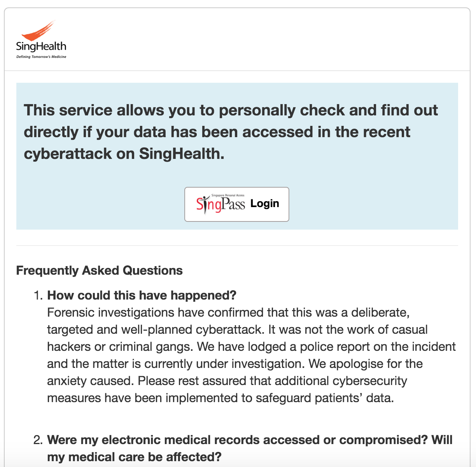The width and height of the screenshot is (476, 467).
Task: Click the orange swoosh above SingHealth
Action: point(39,31)
